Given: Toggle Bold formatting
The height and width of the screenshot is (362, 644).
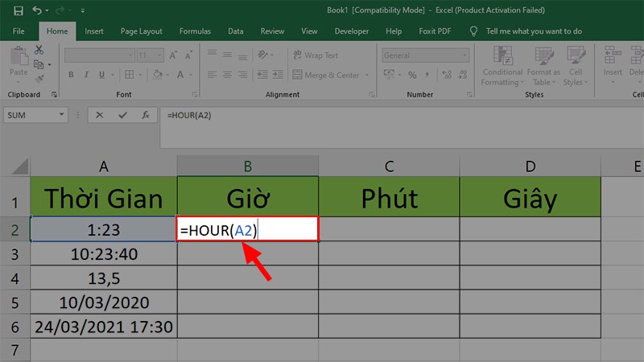Looking at the screenshot, I should [71, 75].
